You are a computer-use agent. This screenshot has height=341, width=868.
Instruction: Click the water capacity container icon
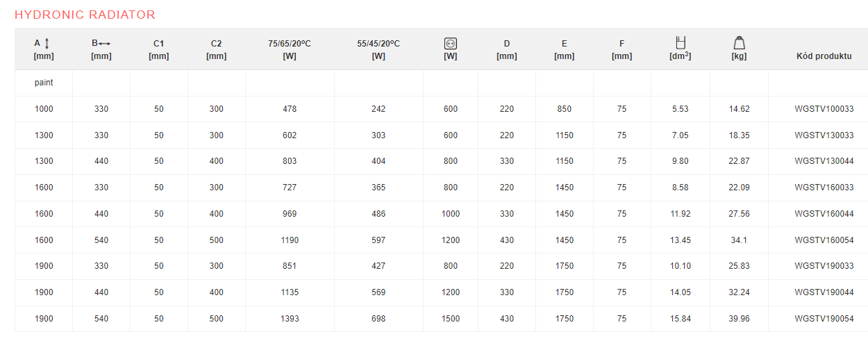pyautogui.click(x=681, y=42)
